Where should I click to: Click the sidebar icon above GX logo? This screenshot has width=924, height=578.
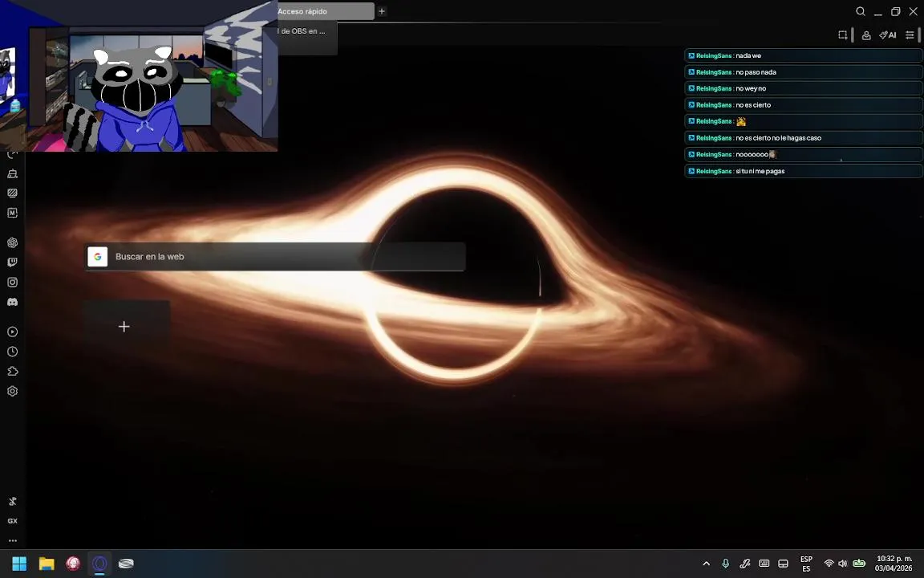pyautogui.click(x=12, y=501)
